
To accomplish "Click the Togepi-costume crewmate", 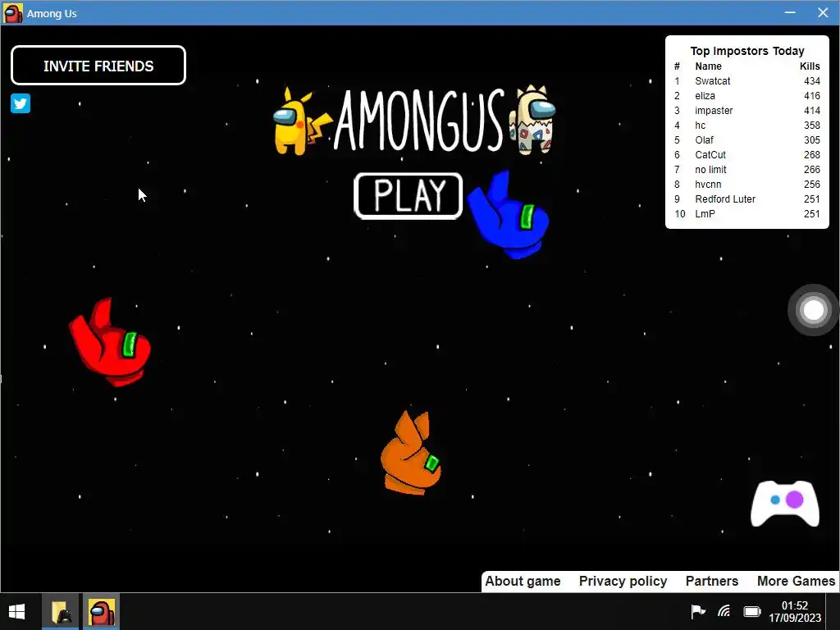I will coord(532,120).
